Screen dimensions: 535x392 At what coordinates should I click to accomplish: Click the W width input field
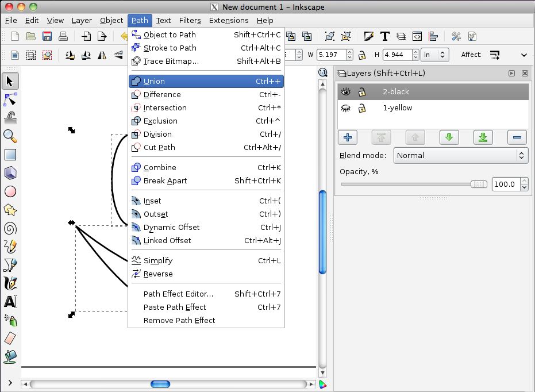(x=331, y=55)
